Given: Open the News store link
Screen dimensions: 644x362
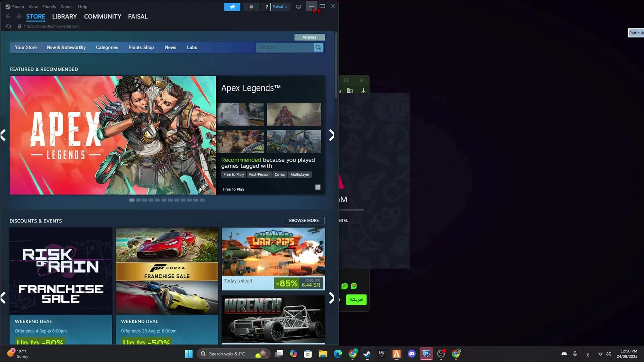Looking at the screenshot, I should 170,47.
